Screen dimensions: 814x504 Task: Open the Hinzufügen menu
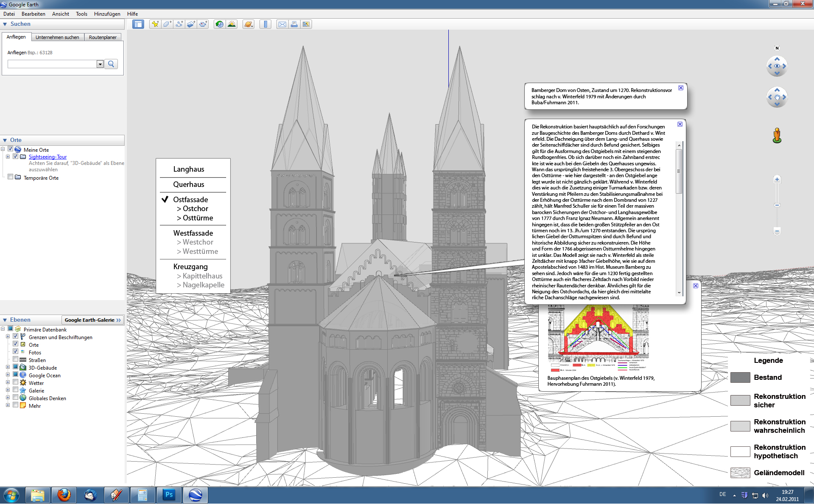[107, 14]
